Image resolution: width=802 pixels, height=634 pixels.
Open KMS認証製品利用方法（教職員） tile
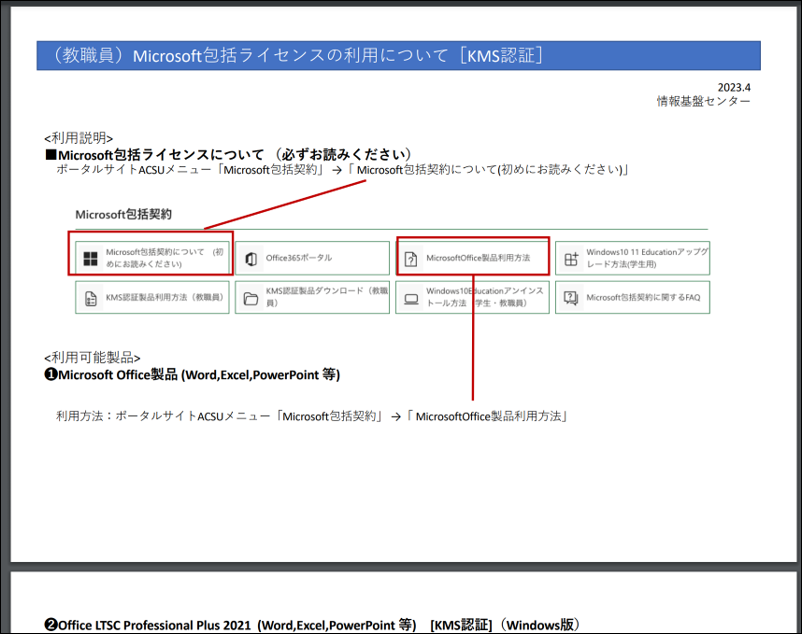point(152,297)
